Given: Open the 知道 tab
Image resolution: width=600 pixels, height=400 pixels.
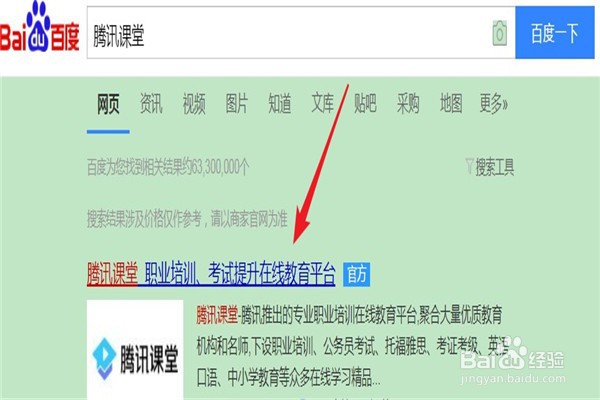Looking at the screenshot, I should 279,103.
